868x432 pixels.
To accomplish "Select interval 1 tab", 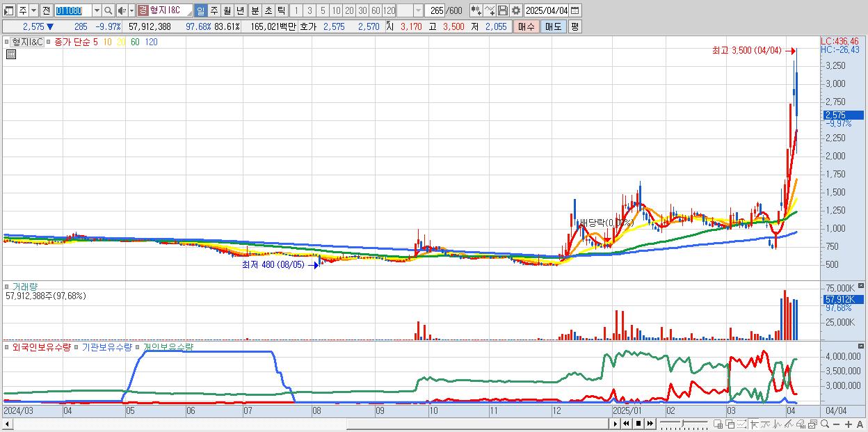I will click(x=296, y=10).
